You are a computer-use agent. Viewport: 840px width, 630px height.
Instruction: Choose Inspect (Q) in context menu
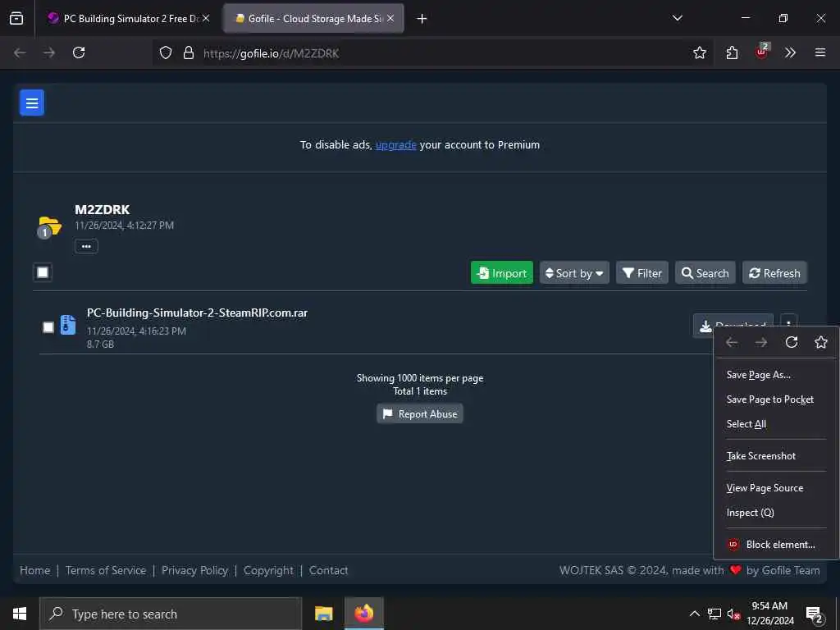(776, 513)
